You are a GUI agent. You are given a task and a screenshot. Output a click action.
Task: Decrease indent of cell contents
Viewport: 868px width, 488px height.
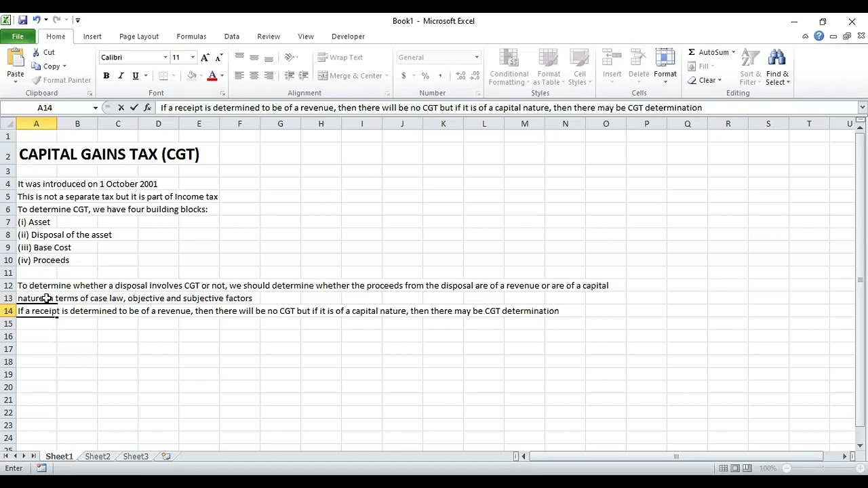click(x=289, y=76)
